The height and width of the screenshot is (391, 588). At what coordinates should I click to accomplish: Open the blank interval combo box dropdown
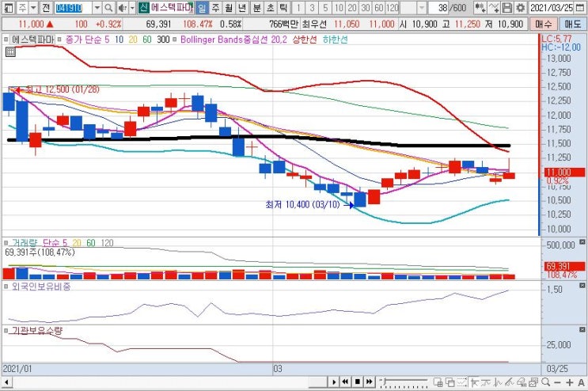click(422, 7)
